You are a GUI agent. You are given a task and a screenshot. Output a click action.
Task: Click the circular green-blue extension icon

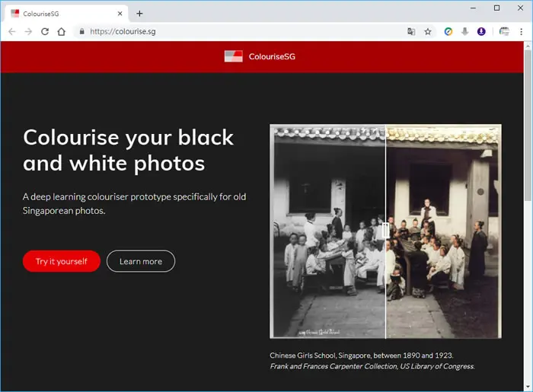448,32
